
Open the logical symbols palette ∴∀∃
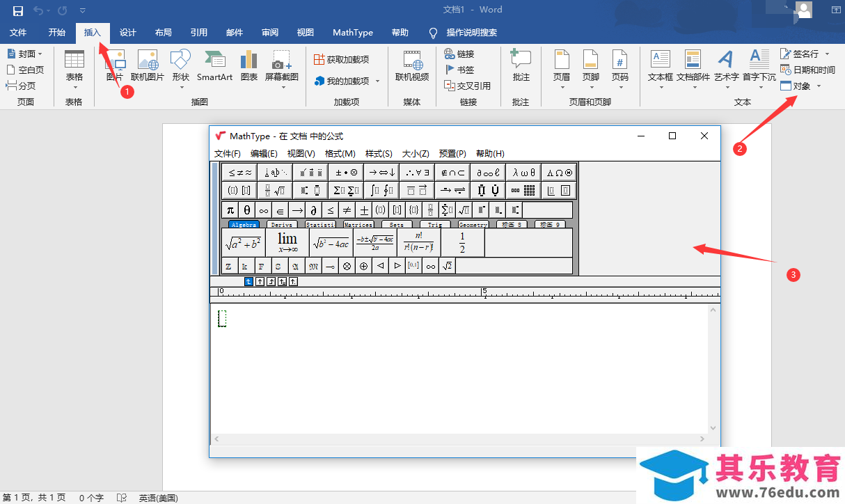(417, 172)
